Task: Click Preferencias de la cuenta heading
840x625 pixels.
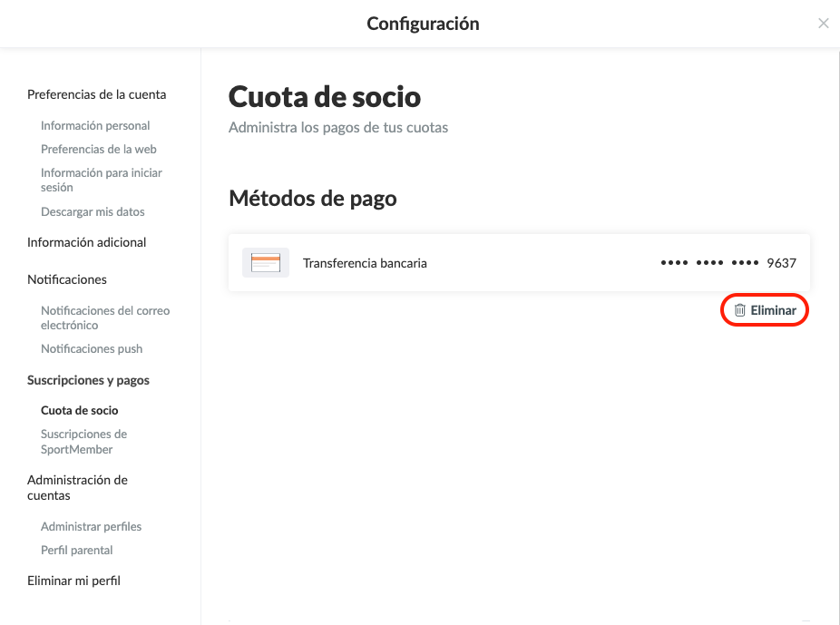Action: pyautogui.click(x=96, y=94)
